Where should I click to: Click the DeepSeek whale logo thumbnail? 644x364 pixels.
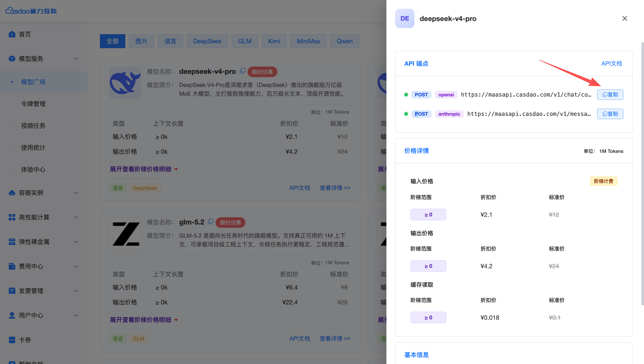pos(125,83)
